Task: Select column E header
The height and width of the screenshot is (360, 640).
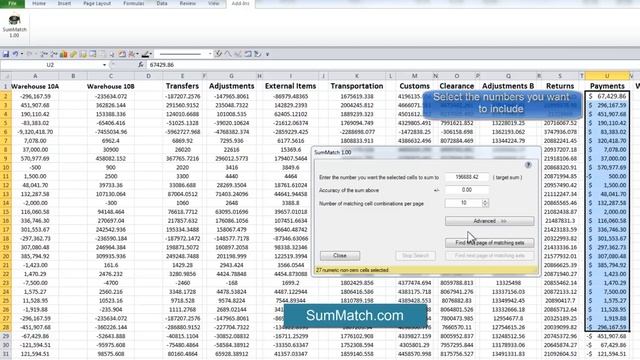Action: (182, 76)
